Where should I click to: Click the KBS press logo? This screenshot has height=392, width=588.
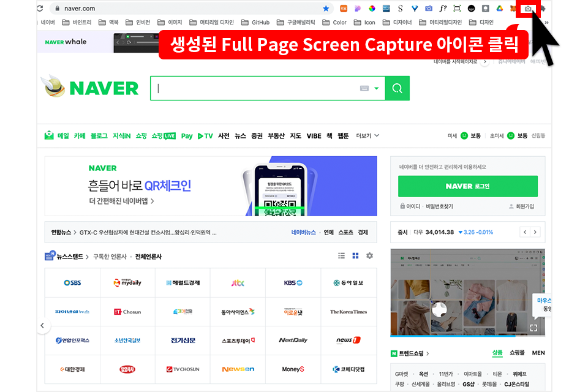click(293, 283)
